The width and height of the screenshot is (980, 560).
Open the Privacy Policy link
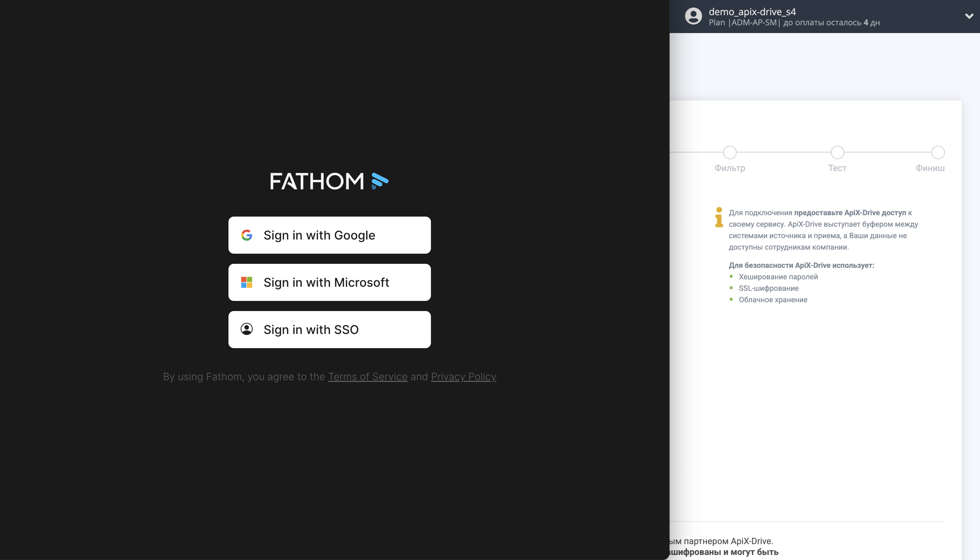click(x=463, y=376)
